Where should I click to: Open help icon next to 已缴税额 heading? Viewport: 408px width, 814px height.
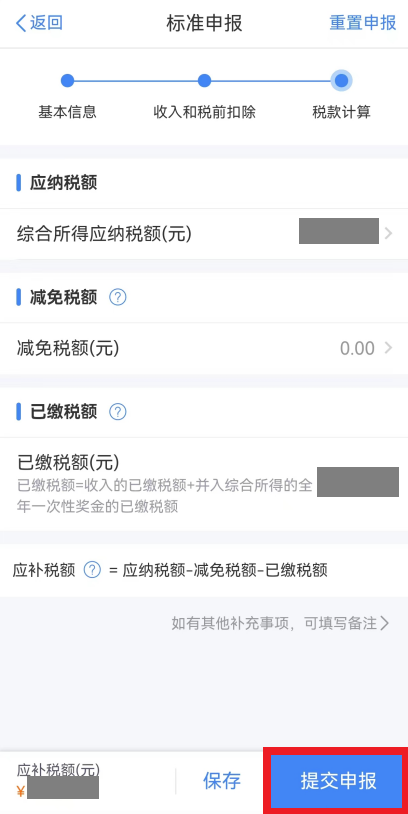(118, 412)
